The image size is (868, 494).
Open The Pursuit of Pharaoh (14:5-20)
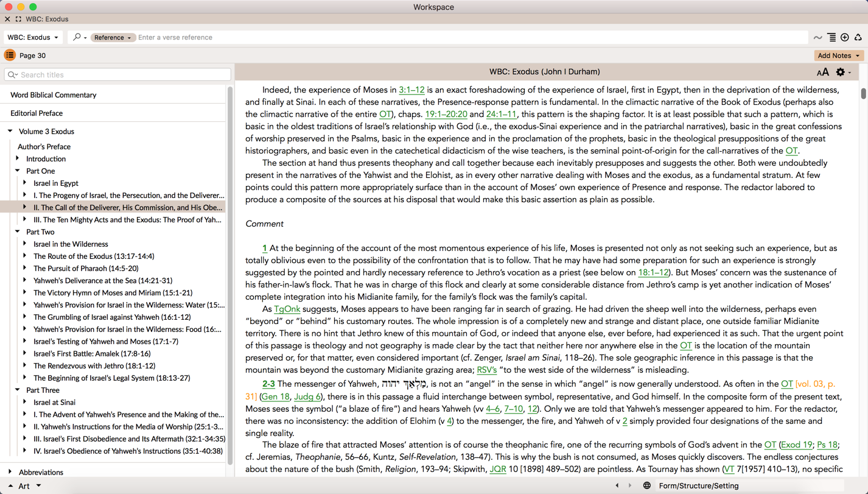[x=86, y=269]
